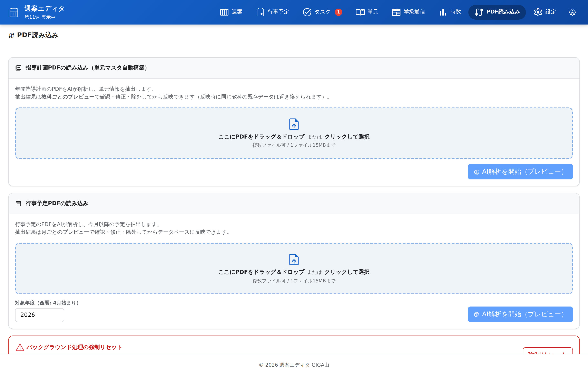Click the タスク checkmark icon
This screenshot has width=588, height=376.
(x=307, y=12)
